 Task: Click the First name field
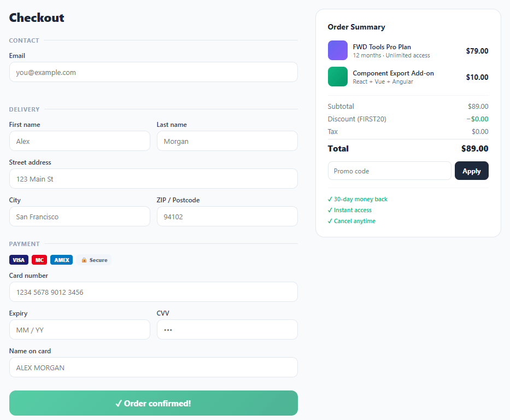point(80,141)
